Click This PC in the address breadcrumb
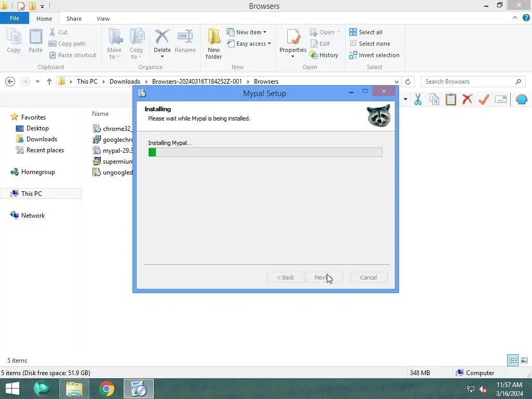Screen dimensions: 532x399 [87, 82]
